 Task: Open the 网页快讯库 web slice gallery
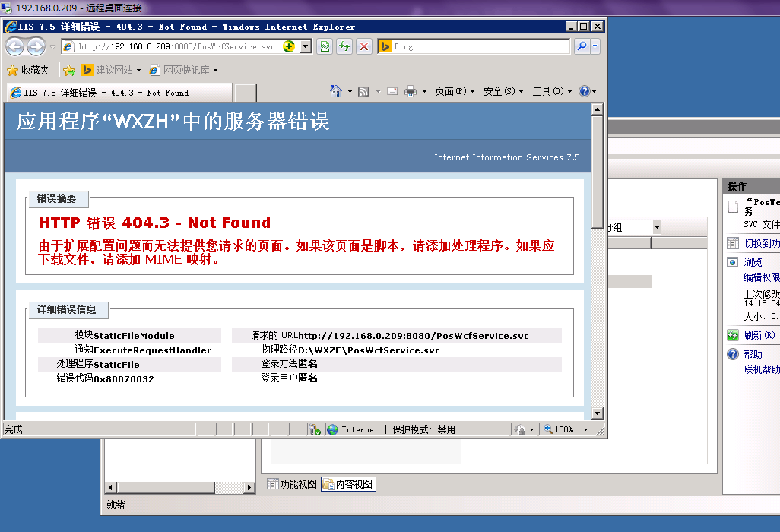tap(183, 70)
